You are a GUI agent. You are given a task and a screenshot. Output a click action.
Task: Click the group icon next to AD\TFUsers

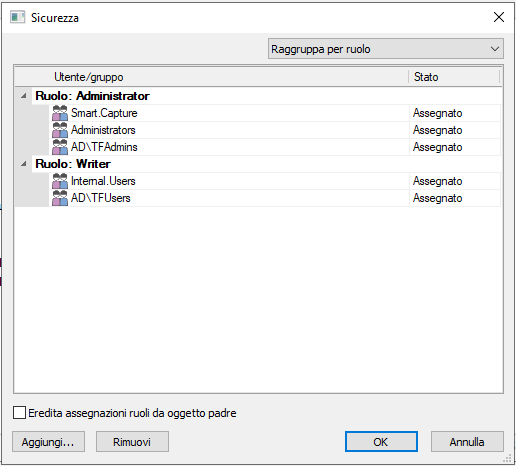(x=60, y=198)
